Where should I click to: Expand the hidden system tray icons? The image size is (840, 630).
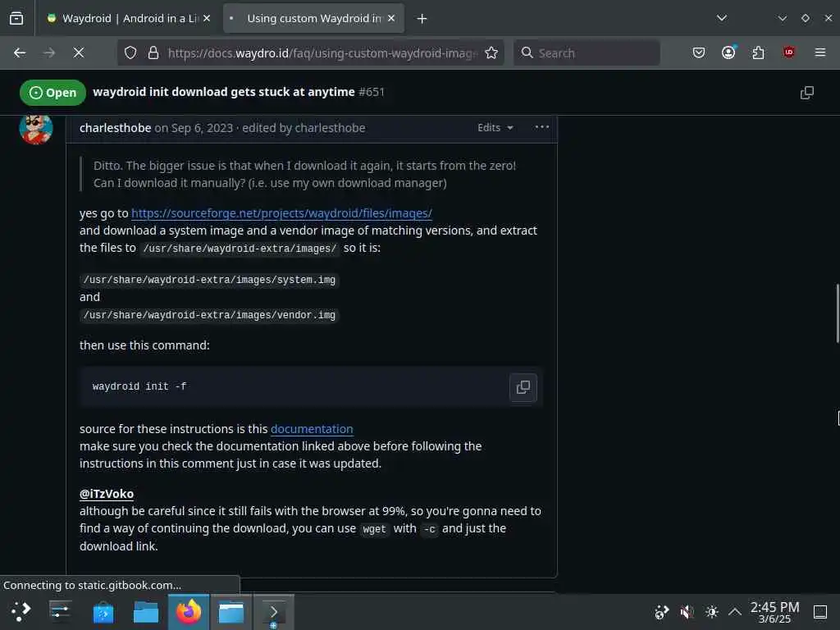pyautogui.click(x=735, y=612)
